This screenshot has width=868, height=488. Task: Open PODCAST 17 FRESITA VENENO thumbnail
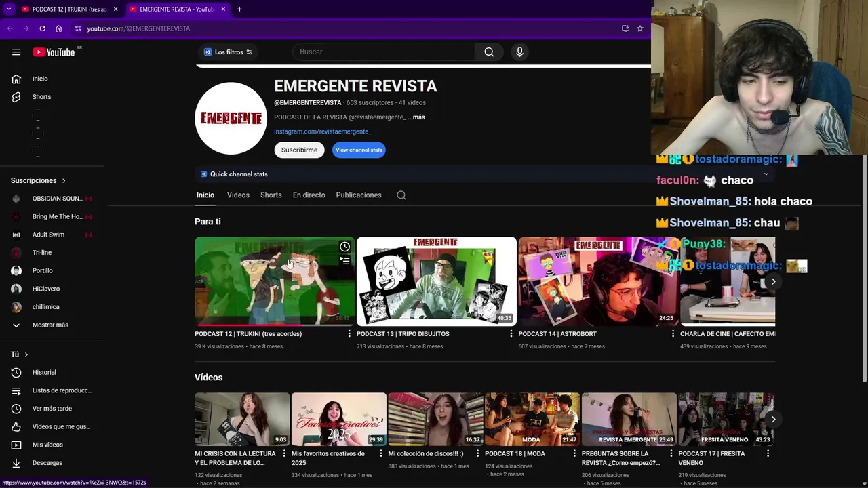point(726,419)
